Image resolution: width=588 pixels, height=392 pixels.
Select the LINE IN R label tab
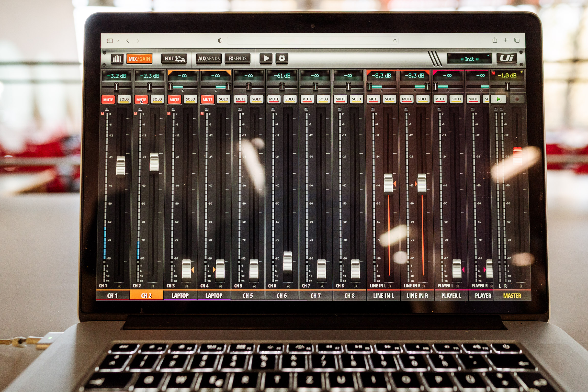(x=417, y=296)
